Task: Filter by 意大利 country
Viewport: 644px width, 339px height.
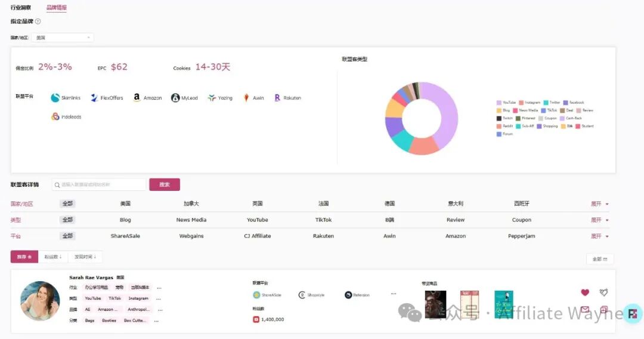Action: click(456, 204)
